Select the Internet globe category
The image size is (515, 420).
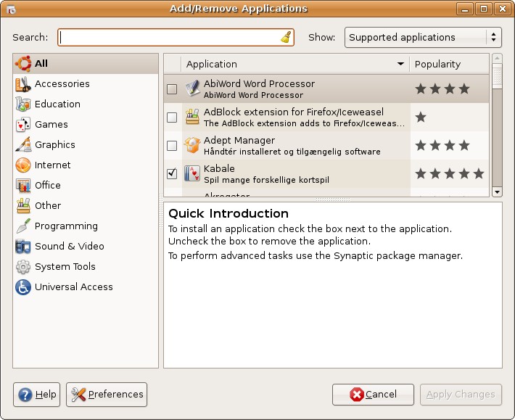point(23,165)
